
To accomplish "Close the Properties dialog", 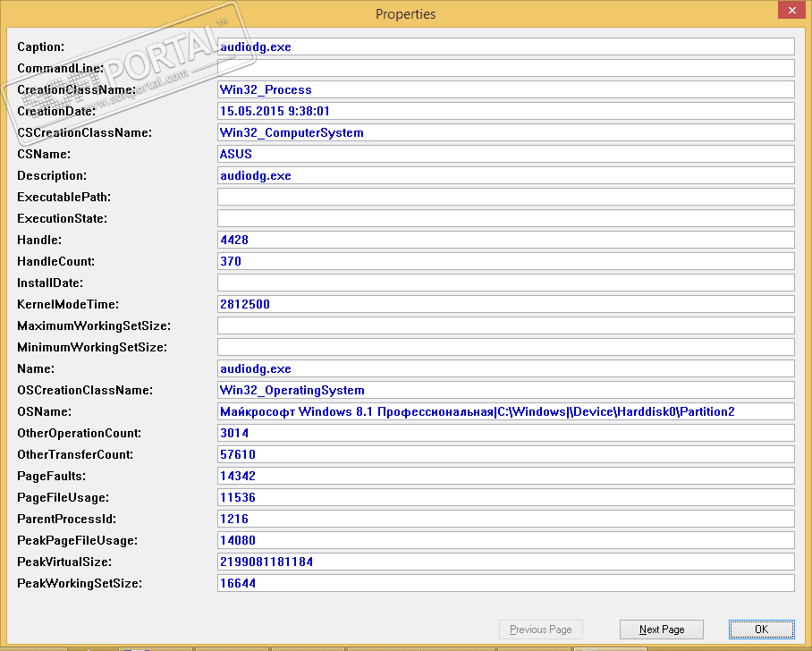I will point(791,11).
